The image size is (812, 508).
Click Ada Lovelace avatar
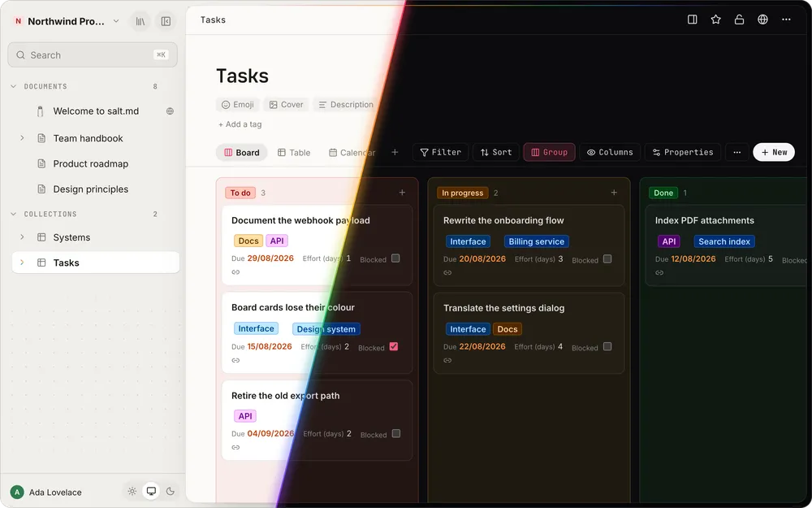17,492
